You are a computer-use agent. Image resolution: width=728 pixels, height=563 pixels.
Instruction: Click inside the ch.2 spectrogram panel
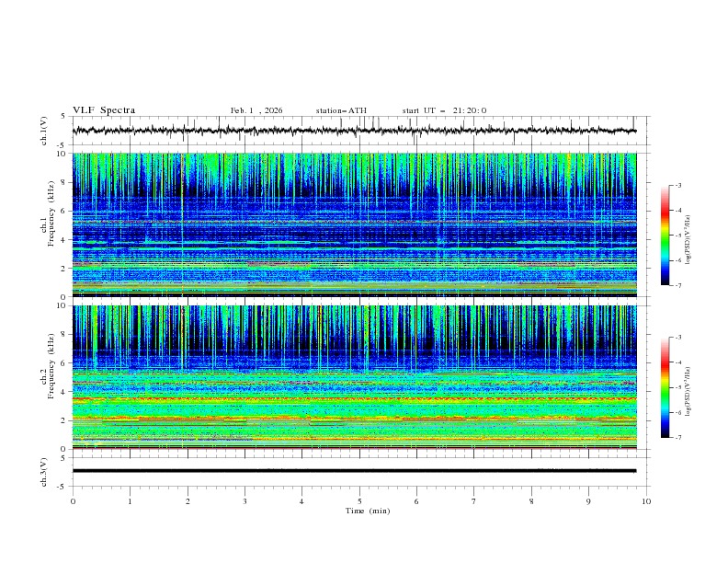[354, 377]
